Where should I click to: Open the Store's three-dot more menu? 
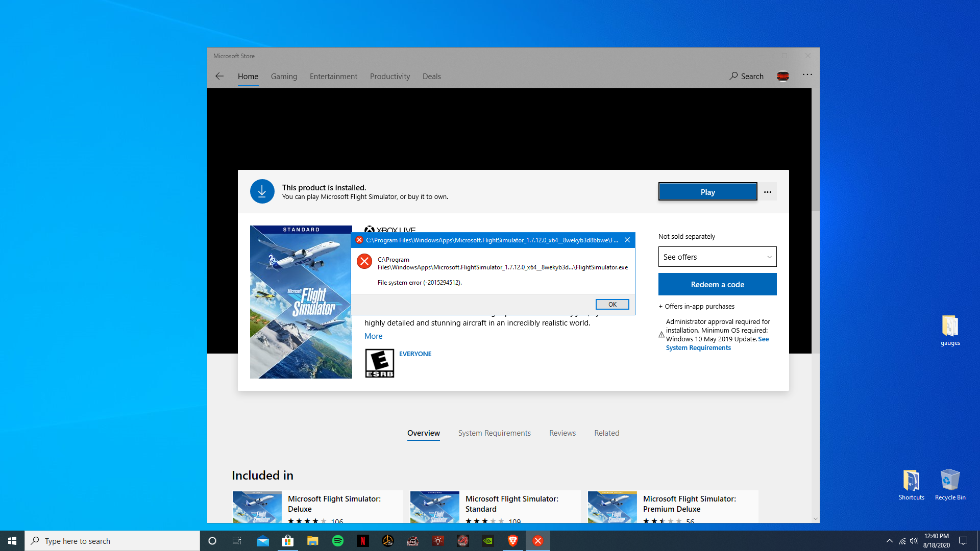click(807, 74)
